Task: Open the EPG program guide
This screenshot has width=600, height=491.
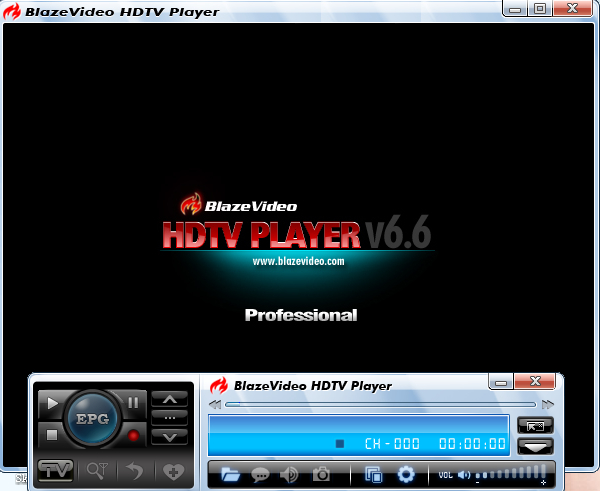Action: [x=93, y=419]
